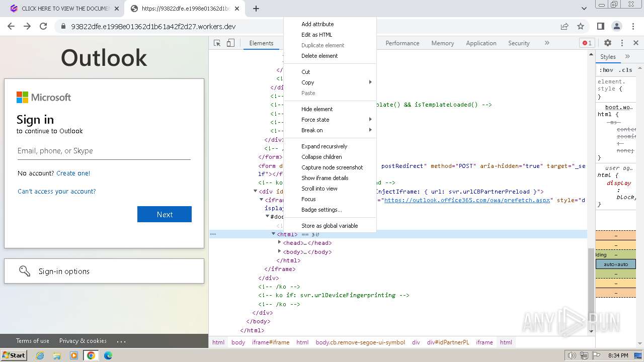644x362 pixels.
Task: Toggle the :hov element state panel
Action: pos(606,70)
